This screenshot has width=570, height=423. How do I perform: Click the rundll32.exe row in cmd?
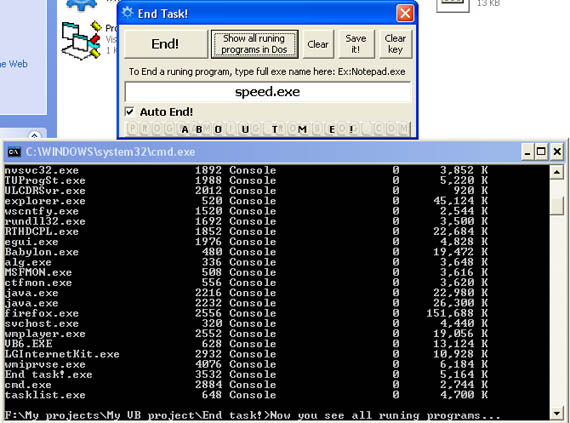pyautogui.click(x=246, y=221)
